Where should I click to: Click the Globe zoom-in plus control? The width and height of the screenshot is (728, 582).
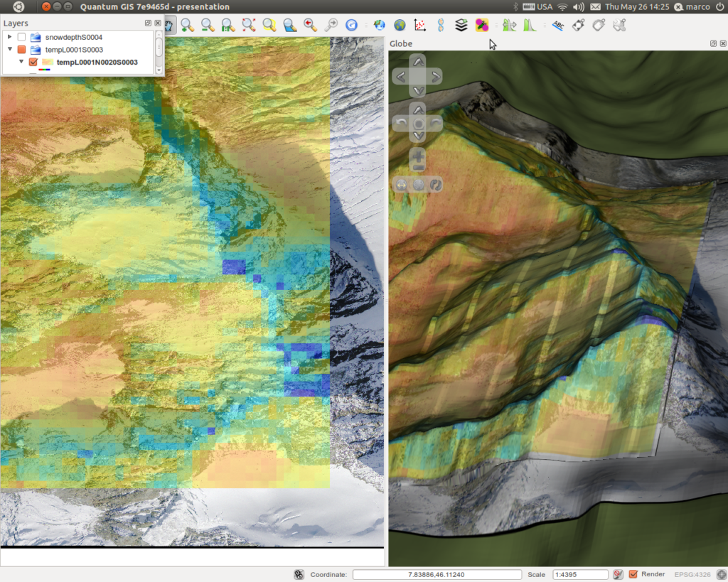tap(418, 156)
